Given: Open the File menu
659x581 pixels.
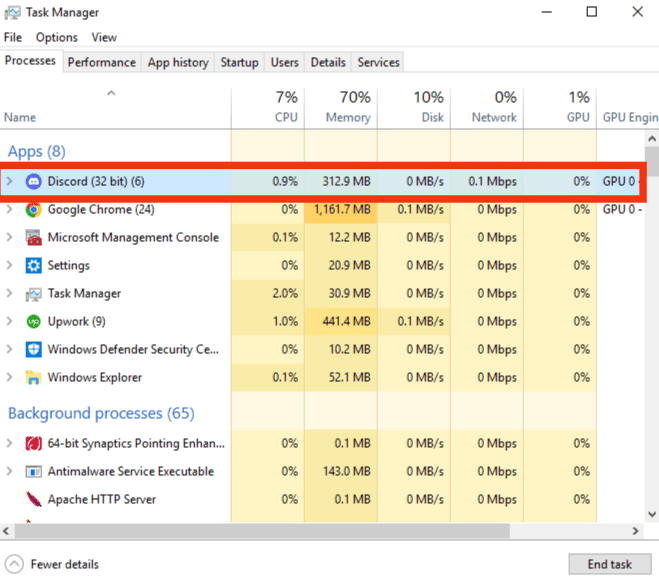Looking at the screenshot, I should [13, 37].
